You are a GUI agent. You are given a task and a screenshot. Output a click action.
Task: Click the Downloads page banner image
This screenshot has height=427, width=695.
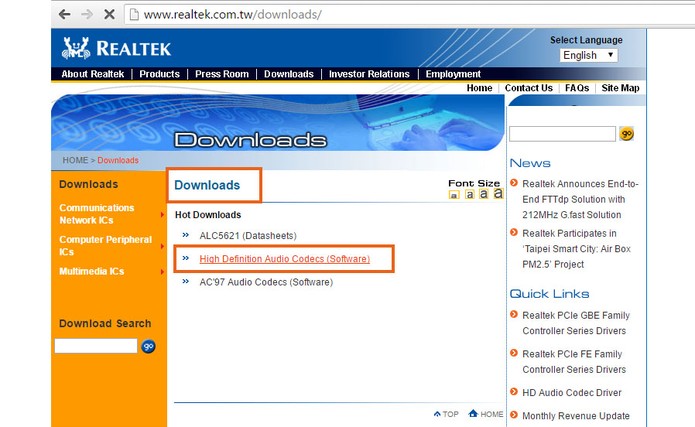pyautogui.click(x=278, y=123)
